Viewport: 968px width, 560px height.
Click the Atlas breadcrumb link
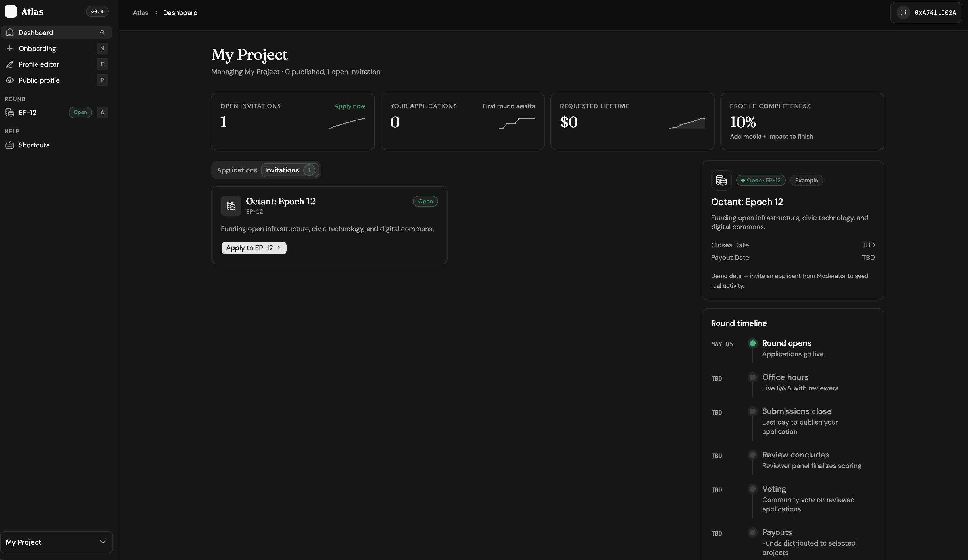point(141,13)
